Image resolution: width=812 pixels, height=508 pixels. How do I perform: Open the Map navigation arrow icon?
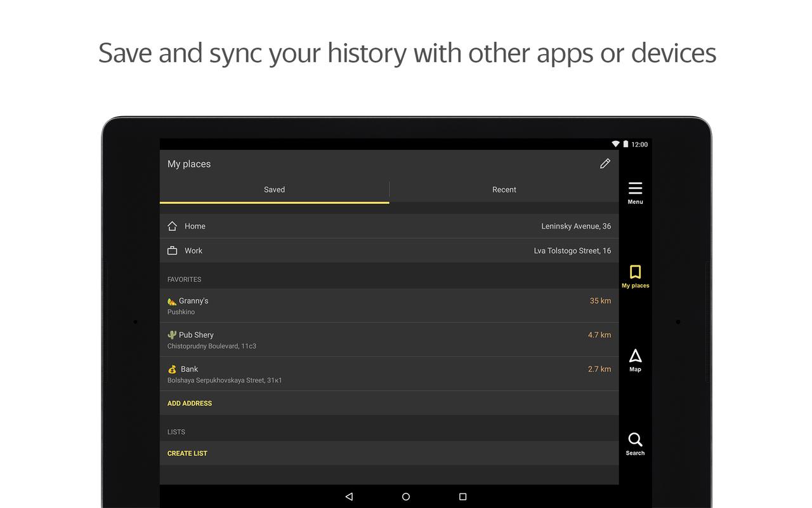[x=635, y=356]
